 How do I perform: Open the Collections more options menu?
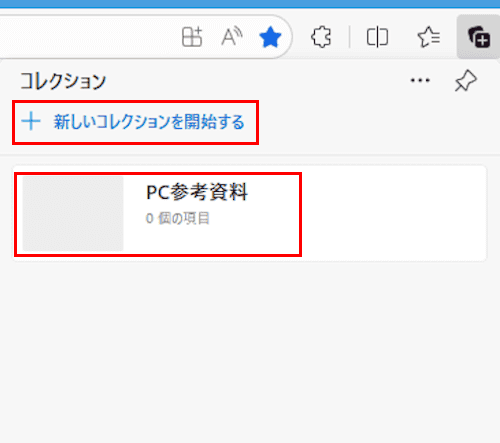tap(420, 80)
